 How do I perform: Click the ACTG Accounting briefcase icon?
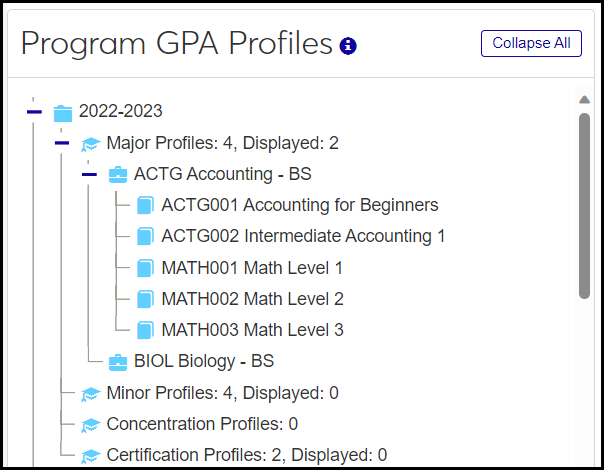pos(118,175)
